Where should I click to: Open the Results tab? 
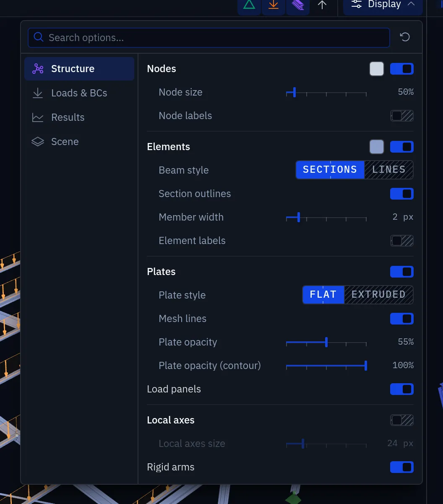coord(79,117)
